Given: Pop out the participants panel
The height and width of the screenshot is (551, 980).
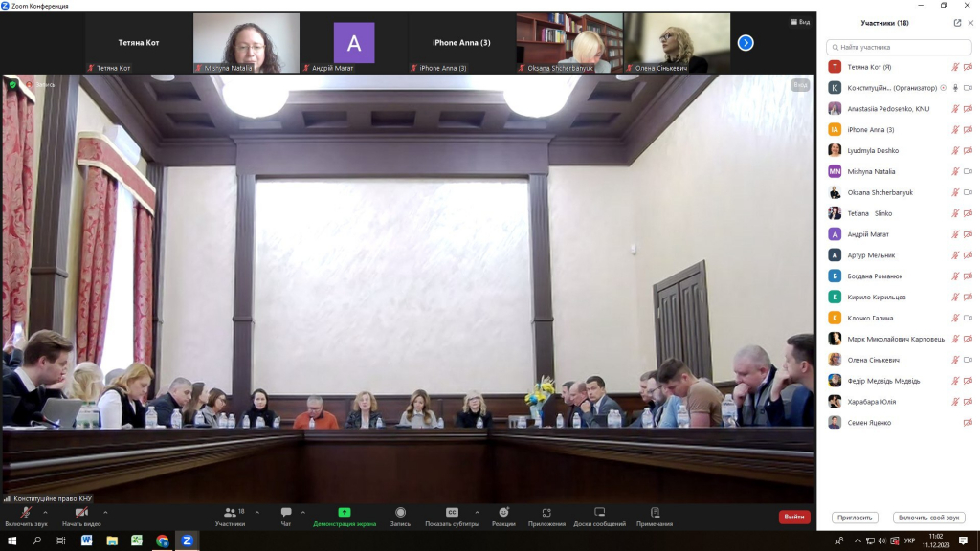Looking at the screenshot, I should pos(957,23).
